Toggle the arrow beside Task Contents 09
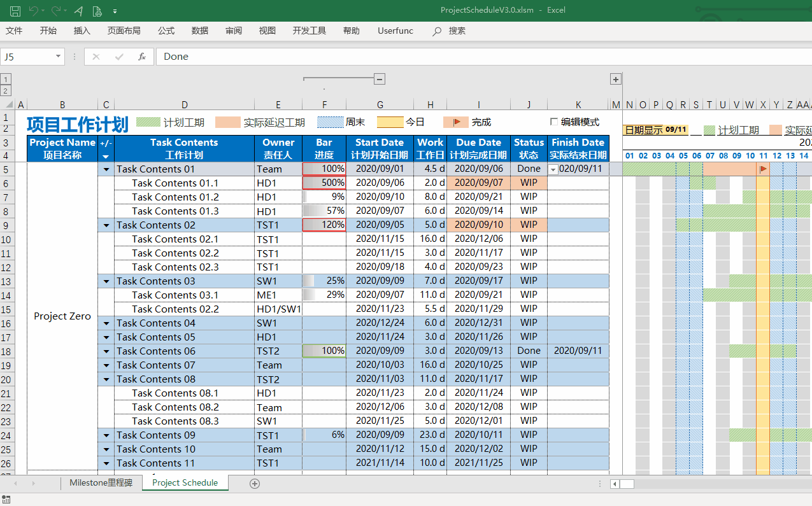 [106, 435]
